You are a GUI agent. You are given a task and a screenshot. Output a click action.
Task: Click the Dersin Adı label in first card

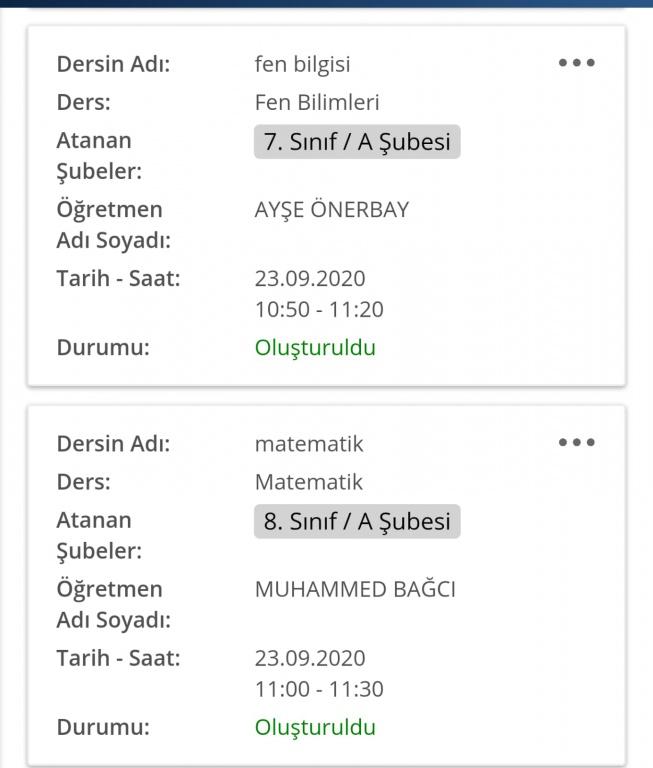113,65
